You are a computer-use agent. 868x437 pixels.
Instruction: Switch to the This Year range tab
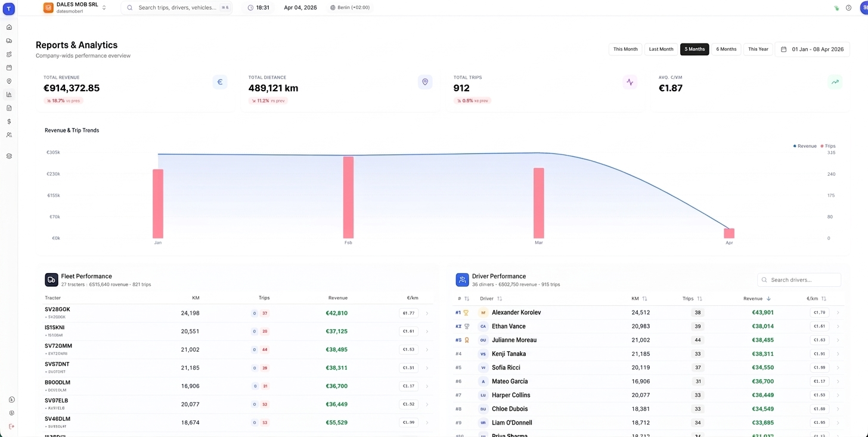[x=758, y=49]
